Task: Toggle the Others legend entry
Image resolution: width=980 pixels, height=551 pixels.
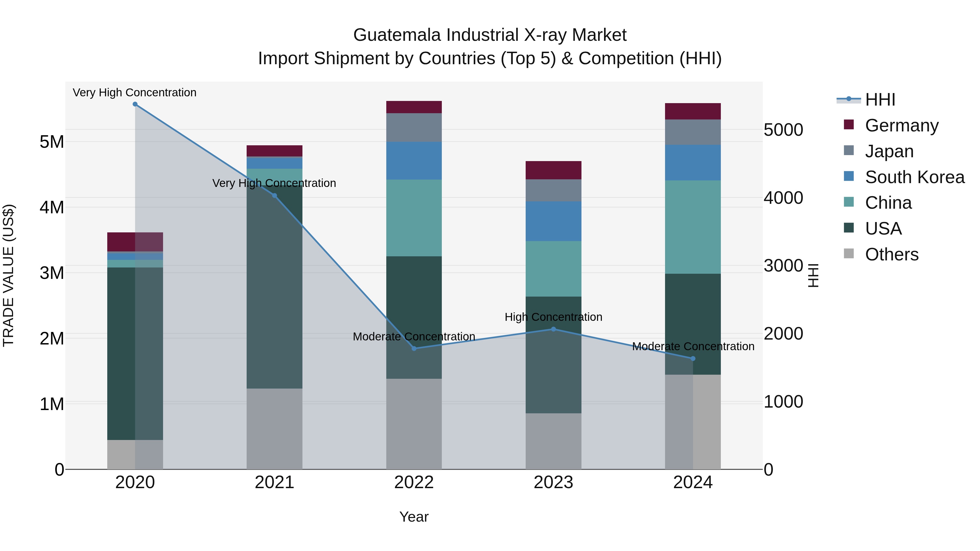Action: coord(881,254)
